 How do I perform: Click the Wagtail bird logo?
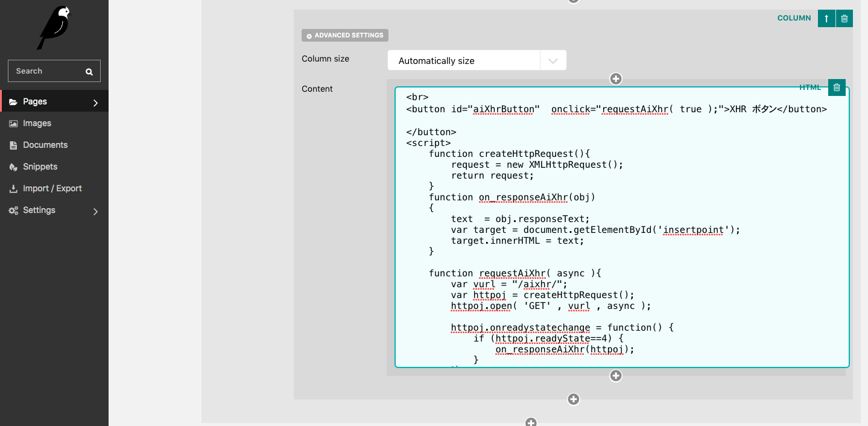[54, 27]
